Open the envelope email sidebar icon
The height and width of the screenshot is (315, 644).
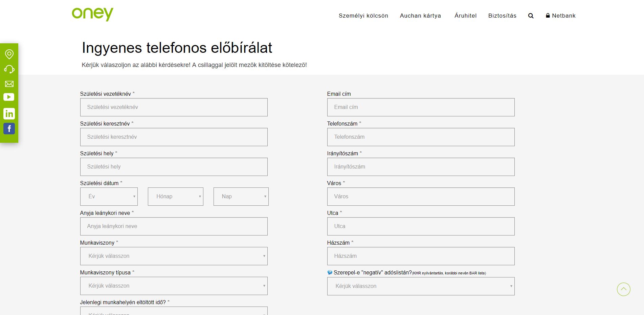(x=9, y=84)
